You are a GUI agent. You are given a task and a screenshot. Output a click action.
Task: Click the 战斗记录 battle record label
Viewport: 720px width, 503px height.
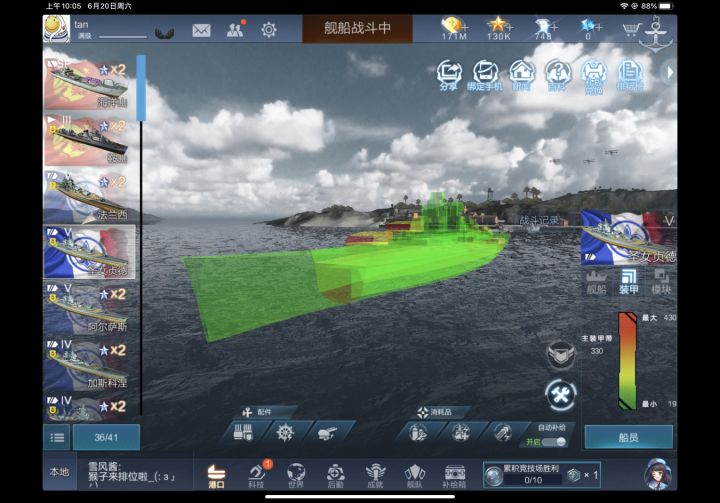539,220
